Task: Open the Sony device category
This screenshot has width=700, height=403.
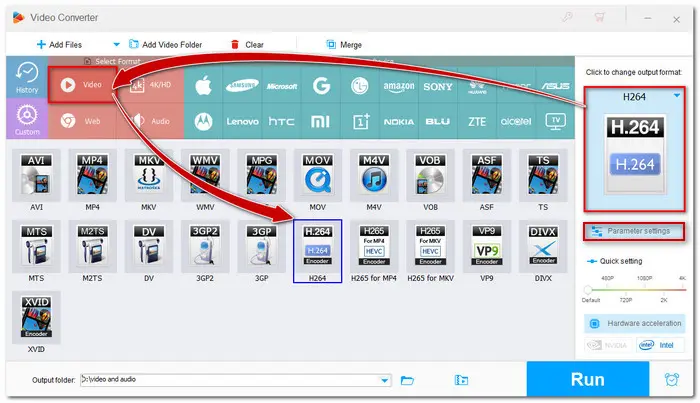Action: pos(438,85)
